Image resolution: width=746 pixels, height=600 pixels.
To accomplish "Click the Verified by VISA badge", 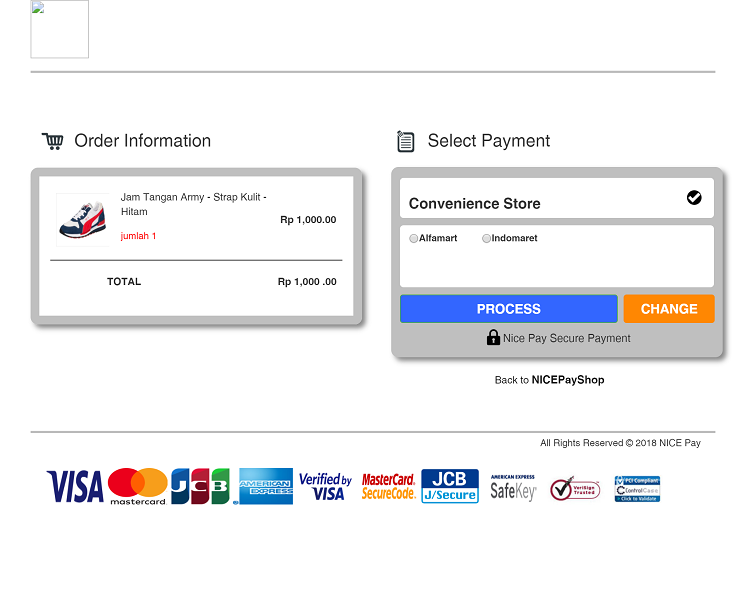I will point(325,486).
